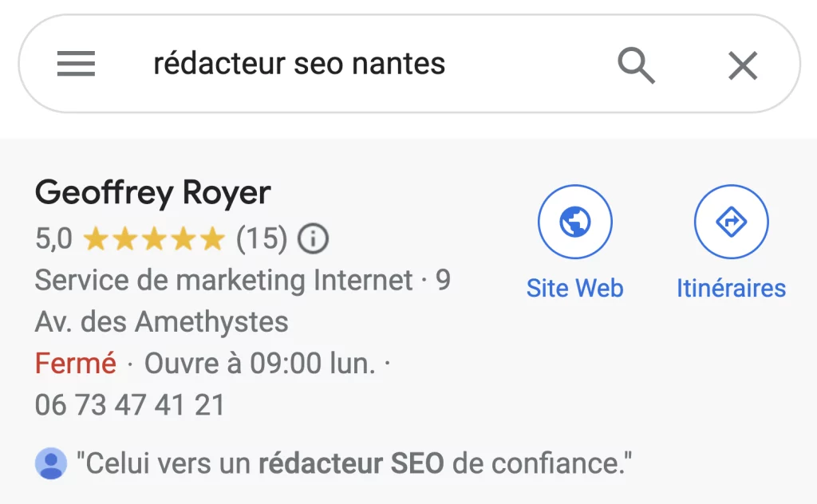The width and height of the screenshot is (817, 504).
Task: Click the reviewer avatar beside the quote
Action: tap(50, 461)
